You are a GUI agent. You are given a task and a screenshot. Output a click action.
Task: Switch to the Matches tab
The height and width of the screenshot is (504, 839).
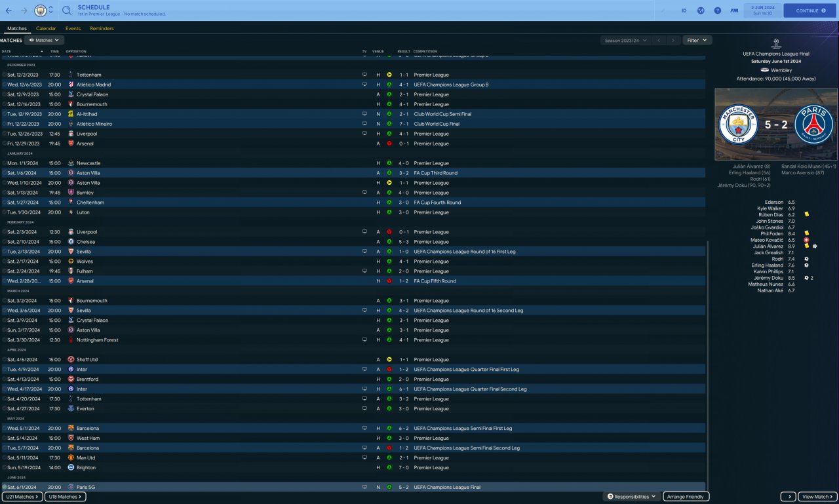17,29
